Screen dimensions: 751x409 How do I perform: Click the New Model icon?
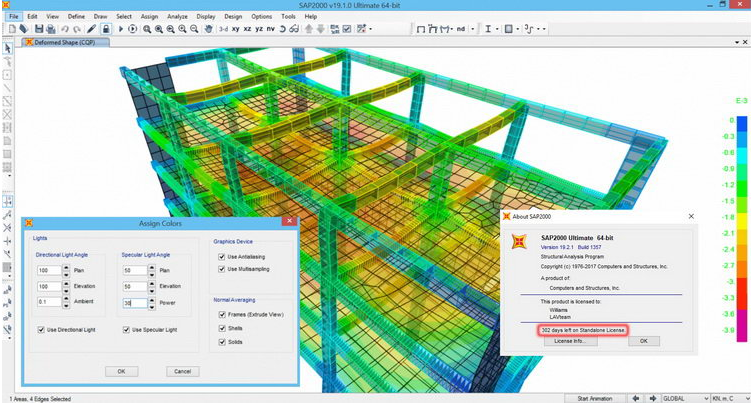pos(12,29)
